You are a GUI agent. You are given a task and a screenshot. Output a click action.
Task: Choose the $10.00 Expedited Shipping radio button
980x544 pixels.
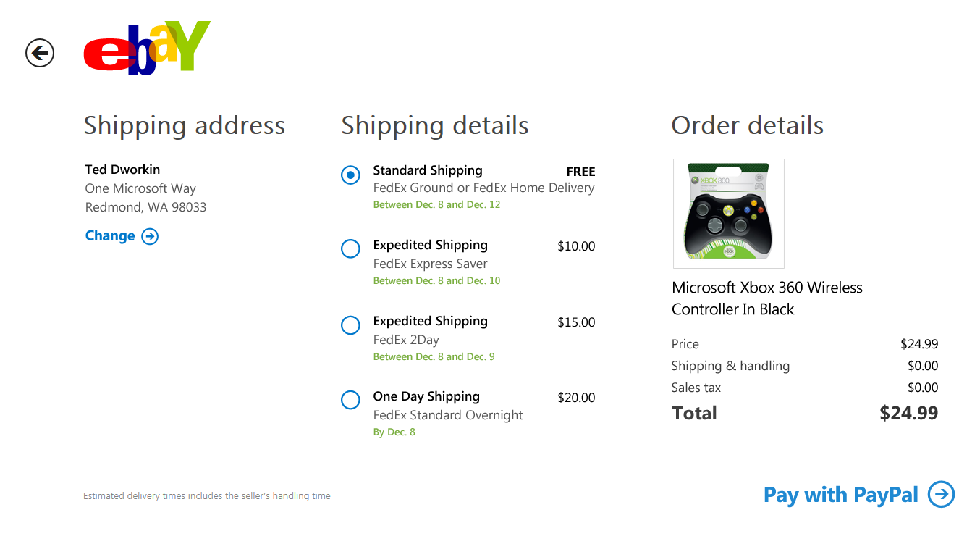tap(350, 248)
